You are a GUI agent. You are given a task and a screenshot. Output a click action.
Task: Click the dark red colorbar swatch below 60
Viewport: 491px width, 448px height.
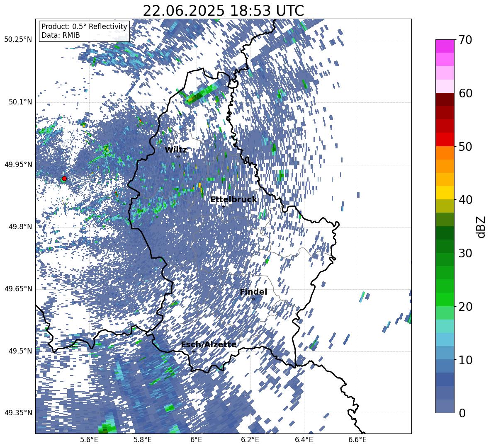pos(445,99)
